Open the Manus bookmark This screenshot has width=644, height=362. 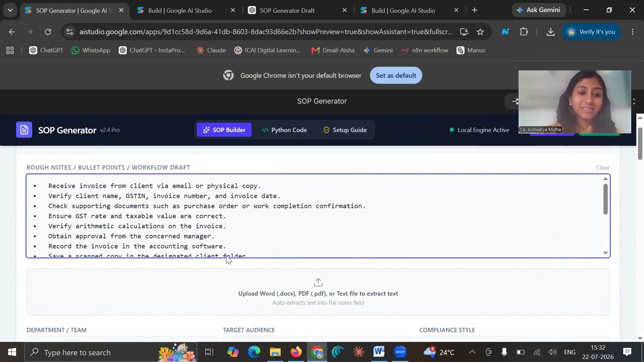471,50
